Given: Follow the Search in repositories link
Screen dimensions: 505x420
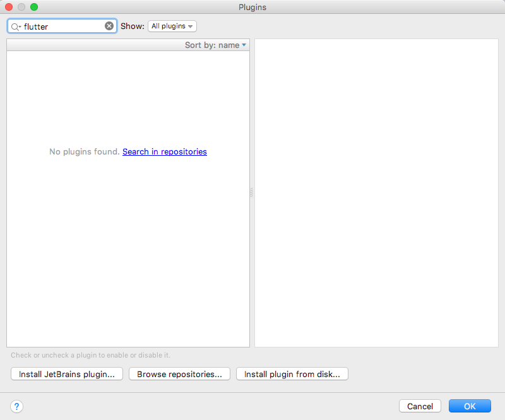Looking at the screenshot, I should pyautogui.click(x=165, y=151).
